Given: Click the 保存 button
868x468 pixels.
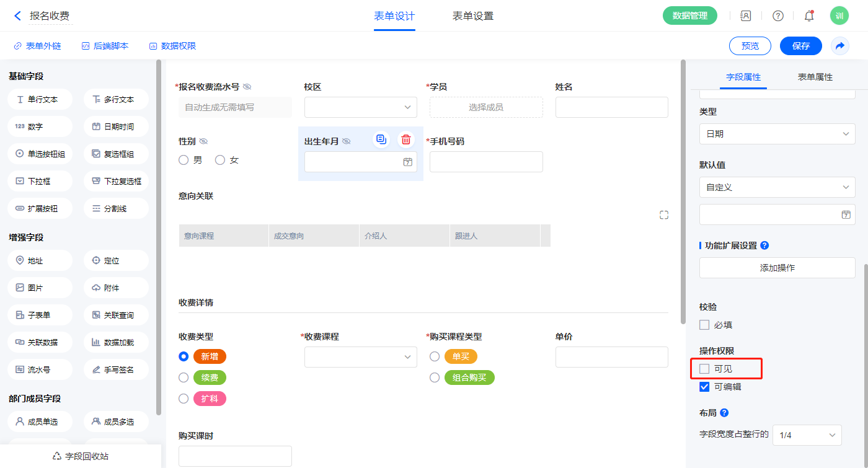Looking at the screenshot, I should (800, 46).
